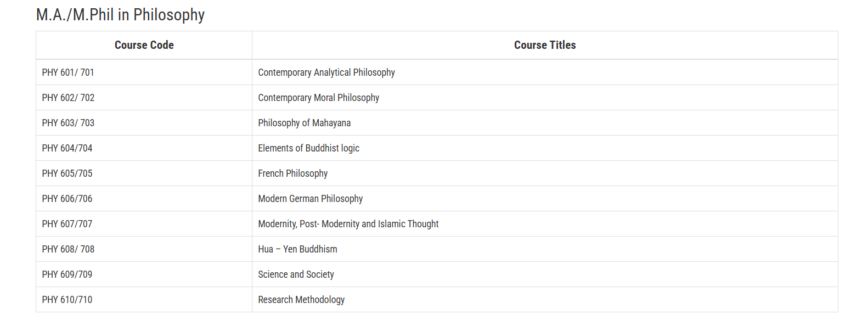The image size is (868, 331).
Task: Click PHY 607/707 course code
Action: pos(67,224)
